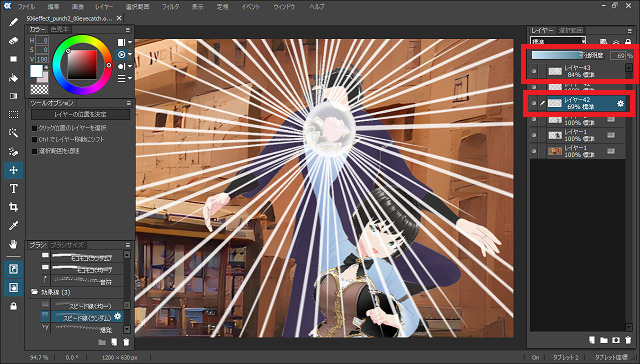Select the Bucket fill tool
The width and height of the screenshot is (640, 364).
pos(13,78)
